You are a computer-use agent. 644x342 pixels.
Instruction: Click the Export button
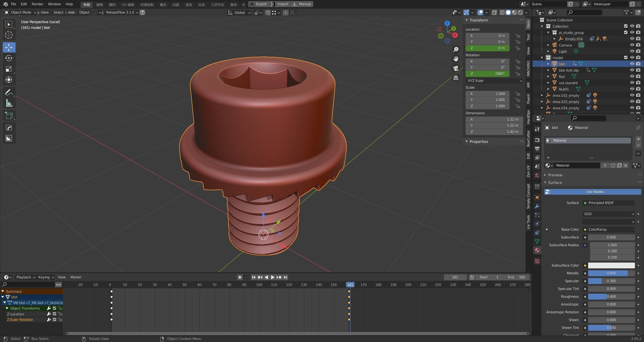pos(258,4)
